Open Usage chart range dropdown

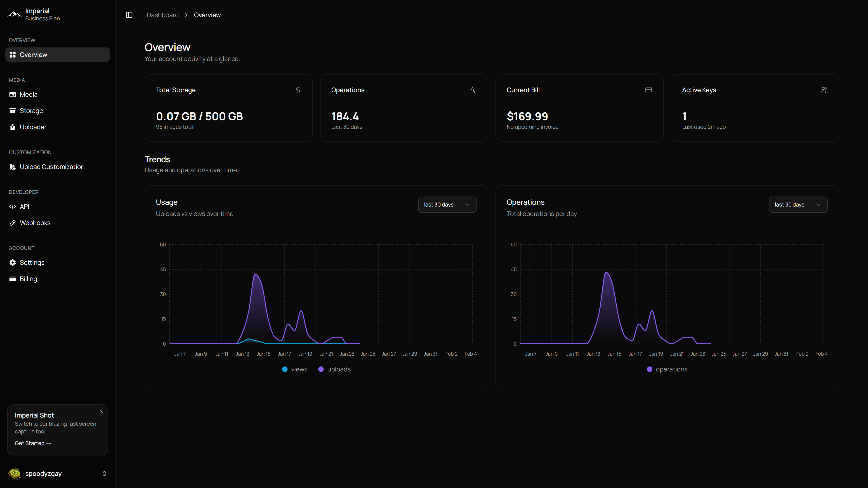coord(447,204)
